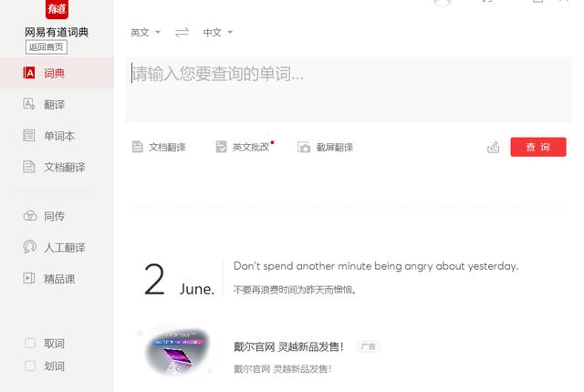Expand the 中文 target language dropdown
The width and height of the screenshot is (584, 392).
[217, 33]
